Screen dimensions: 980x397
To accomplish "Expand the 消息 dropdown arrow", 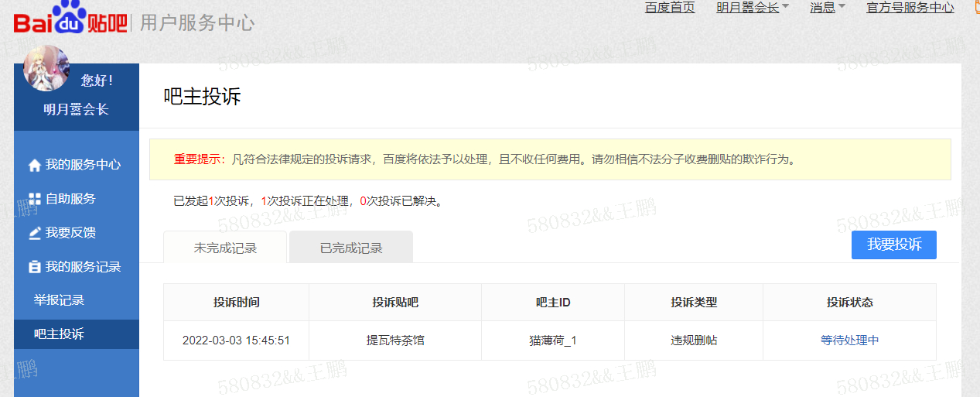I will pyautogui.click(x=842, y=7).
